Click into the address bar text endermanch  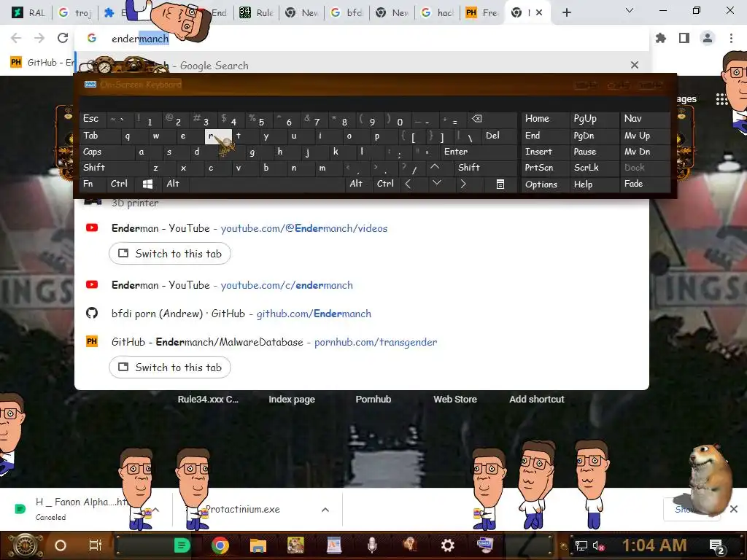coord(140,39)
